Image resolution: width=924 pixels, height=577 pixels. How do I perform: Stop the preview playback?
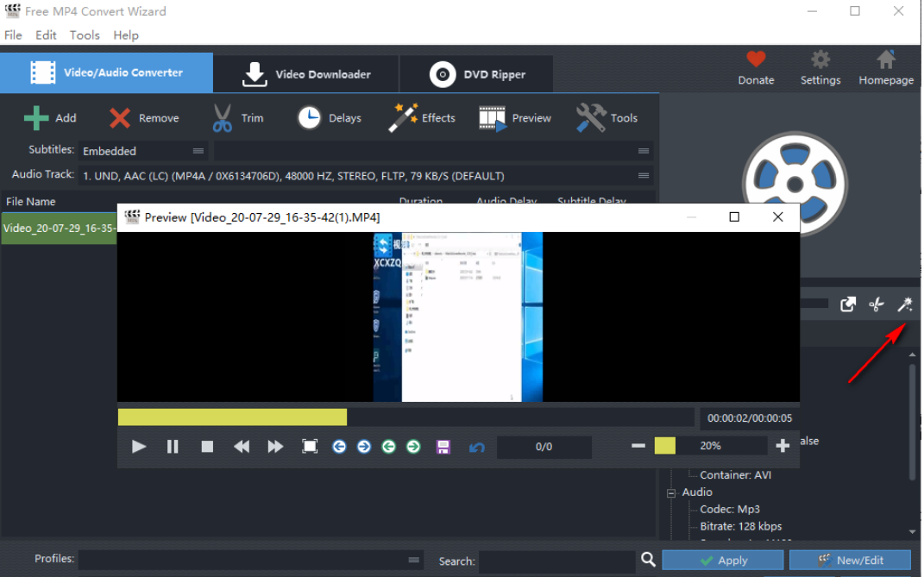pos(207,447)
